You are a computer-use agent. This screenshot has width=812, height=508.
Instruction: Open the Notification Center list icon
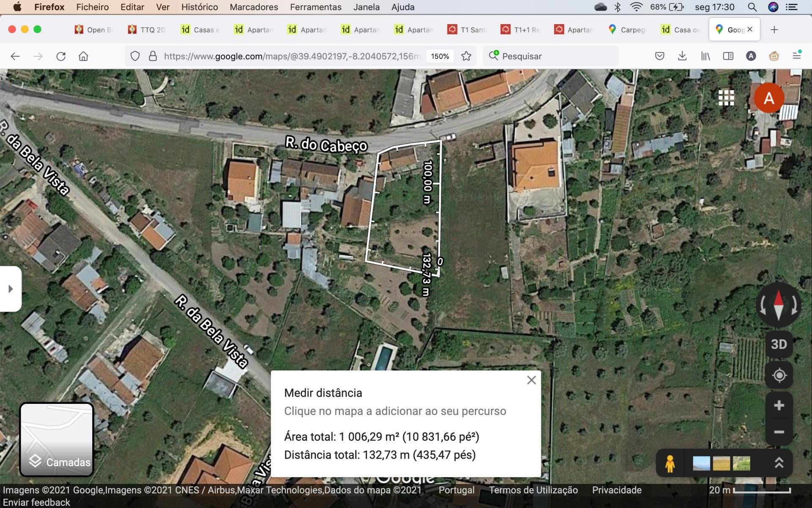pos(791,7)
